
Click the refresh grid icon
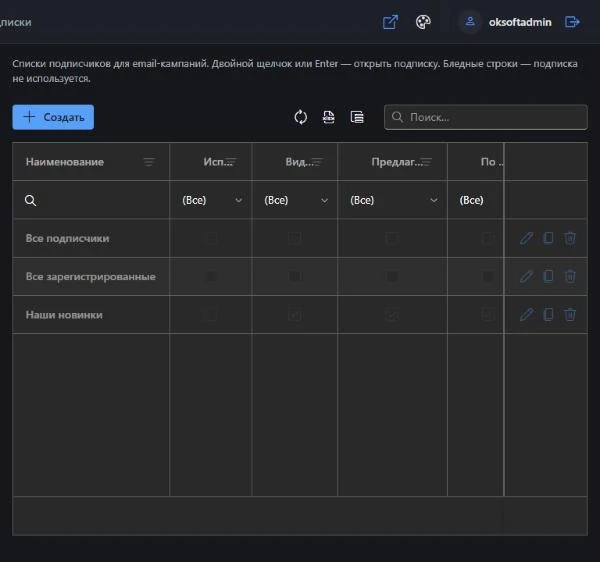(x=300, y=117)
